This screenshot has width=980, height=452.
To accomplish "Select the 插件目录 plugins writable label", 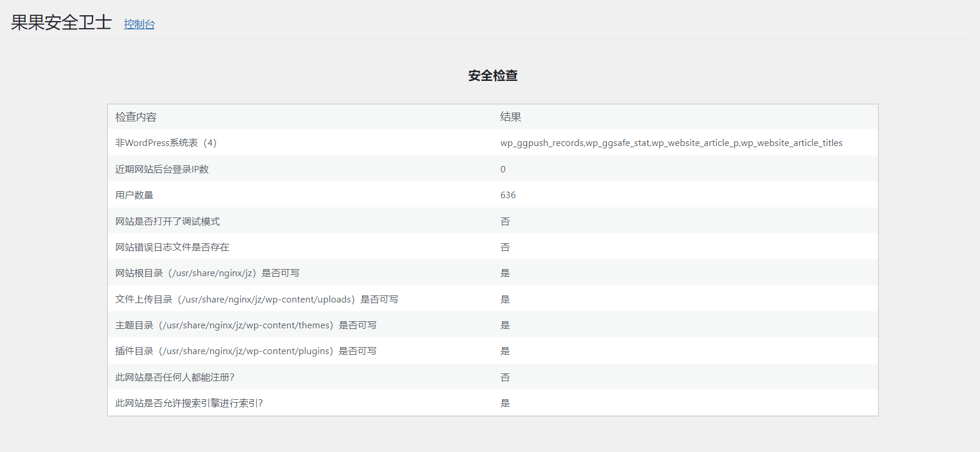I will (246, 351).
